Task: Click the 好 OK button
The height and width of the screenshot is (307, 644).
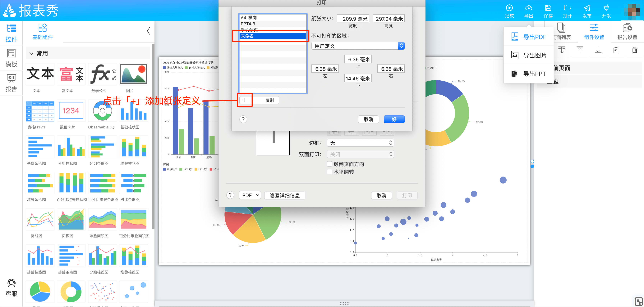Action: [x=394, y=119]
